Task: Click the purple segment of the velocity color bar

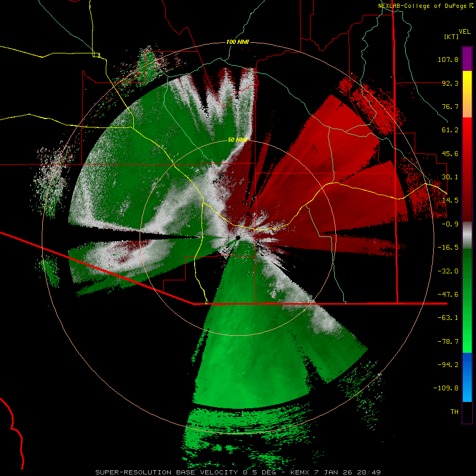Action: pyautogui.click(x=467, y=59)
